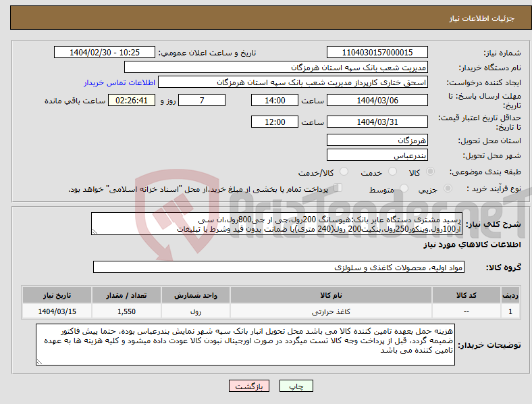Click the response deadline date 1404/03/06

pos(377,100)
